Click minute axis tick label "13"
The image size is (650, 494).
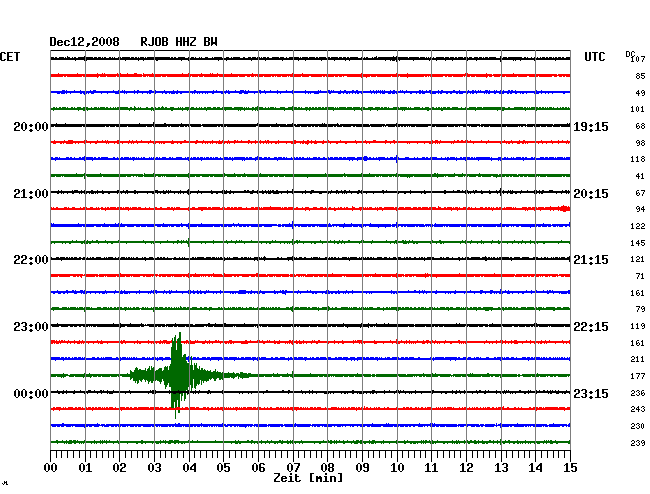coord(501,468)
